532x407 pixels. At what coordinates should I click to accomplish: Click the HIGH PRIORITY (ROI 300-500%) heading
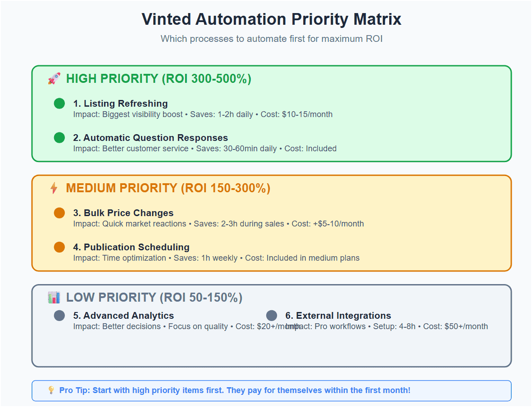(159, 79)
